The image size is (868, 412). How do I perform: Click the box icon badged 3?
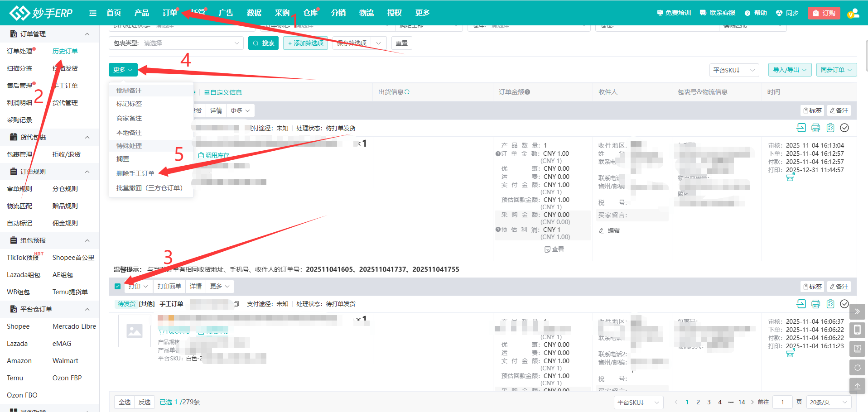(x=790, y=354)
